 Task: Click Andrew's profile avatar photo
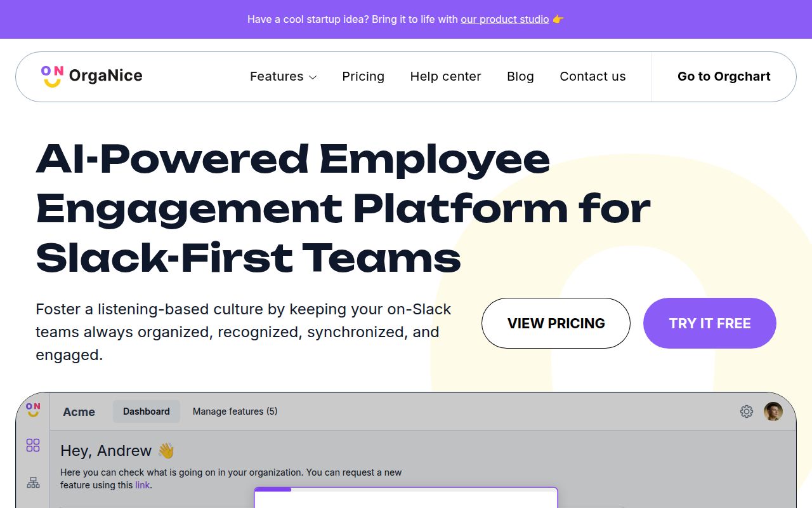773,411
